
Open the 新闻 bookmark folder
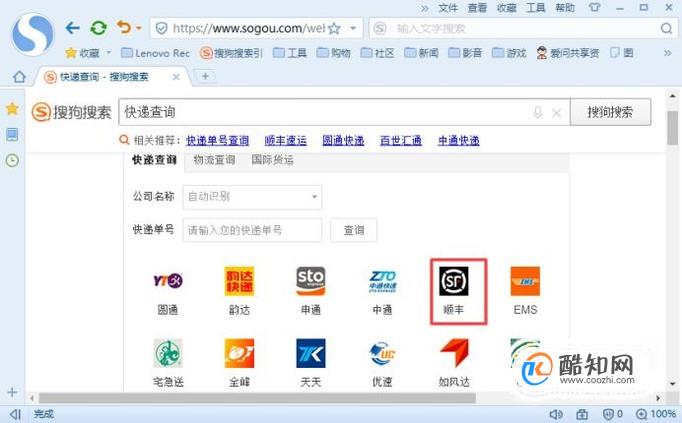(x=421, y=53)
